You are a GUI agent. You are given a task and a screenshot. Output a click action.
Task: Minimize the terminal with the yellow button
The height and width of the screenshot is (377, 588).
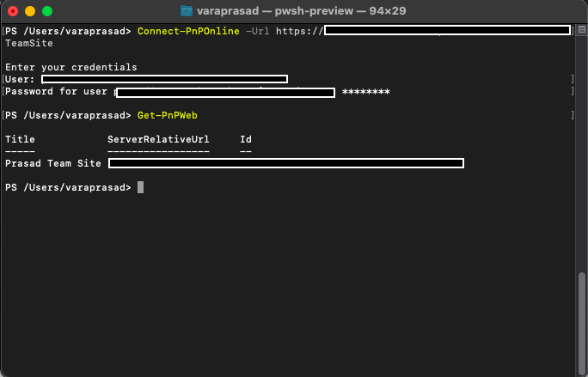click(x=30, y=11)
